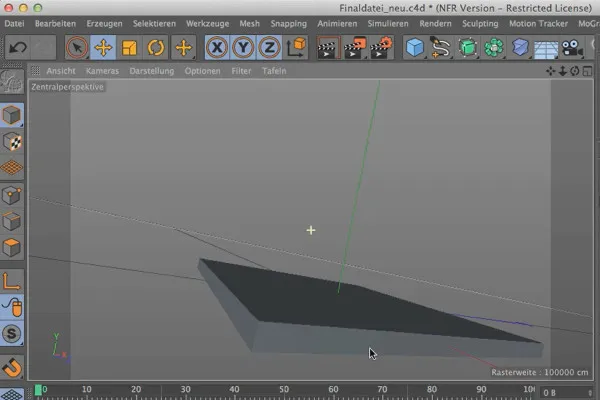Viewport: 600px width, 400px height.
Task: Select Workplane mode orange grid icon
Action: (x=12, y=168)
